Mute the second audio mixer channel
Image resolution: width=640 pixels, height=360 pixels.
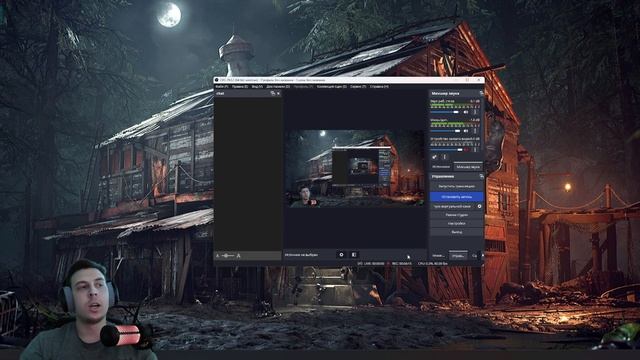[466, 131]
